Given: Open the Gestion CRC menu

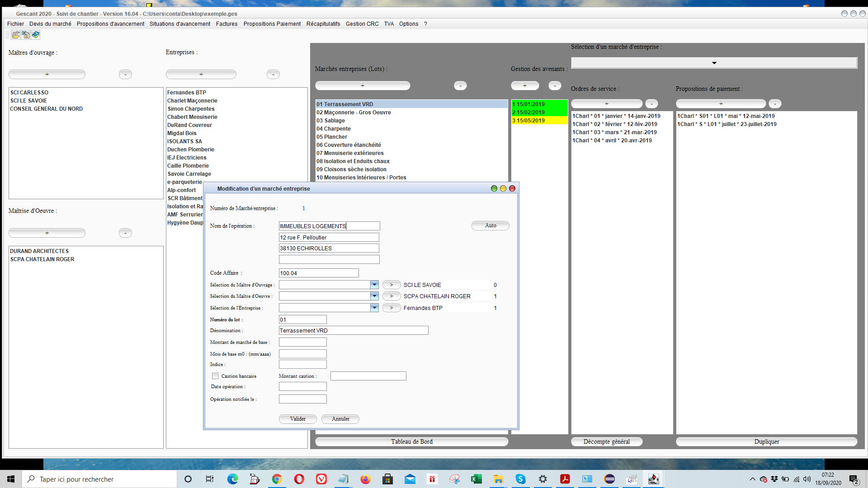Looking at the screenshot, I should pyautogui.click(x=362, y=24).
